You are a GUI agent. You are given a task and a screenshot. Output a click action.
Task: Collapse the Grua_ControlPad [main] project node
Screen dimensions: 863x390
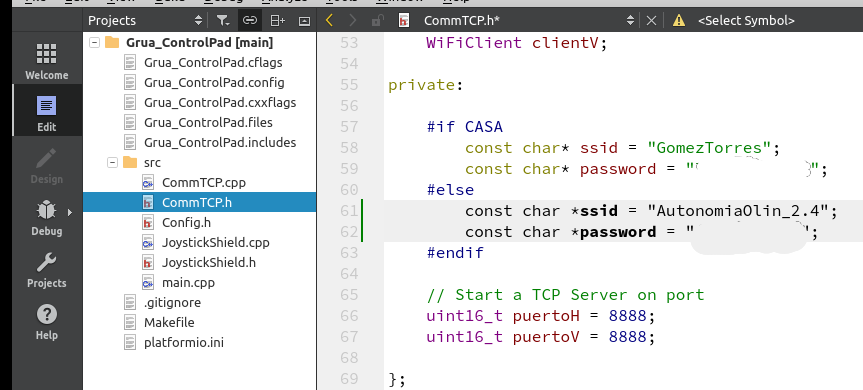[95, 42]
